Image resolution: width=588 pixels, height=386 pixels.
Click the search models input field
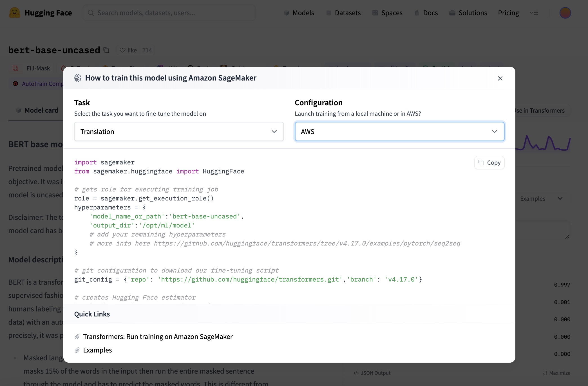point(169,13)
